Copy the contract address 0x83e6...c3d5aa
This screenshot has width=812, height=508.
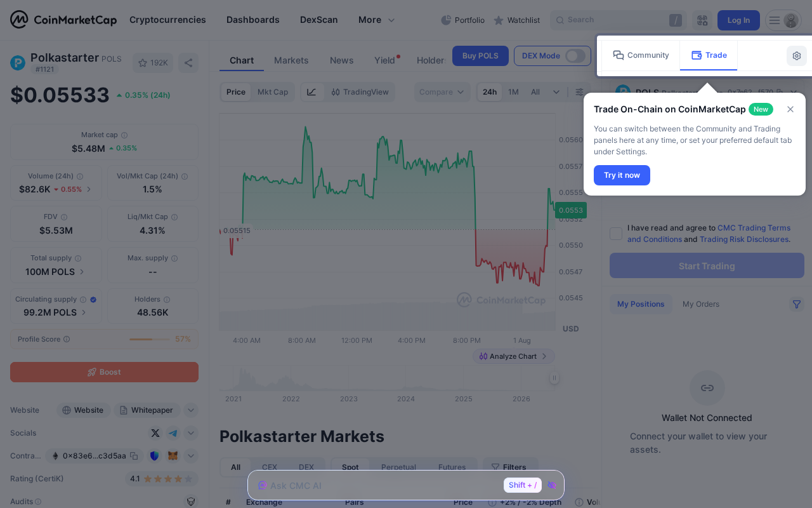click(x=134, y=456)
